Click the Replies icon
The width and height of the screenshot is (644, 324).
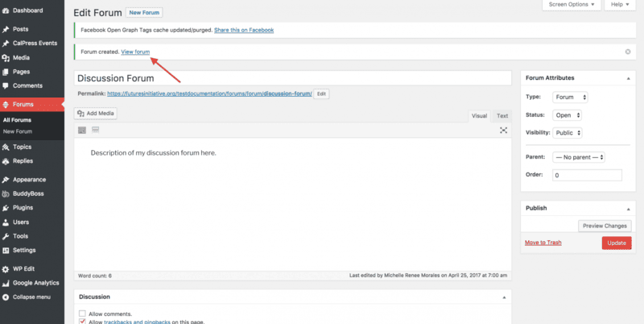click(6, 161)
